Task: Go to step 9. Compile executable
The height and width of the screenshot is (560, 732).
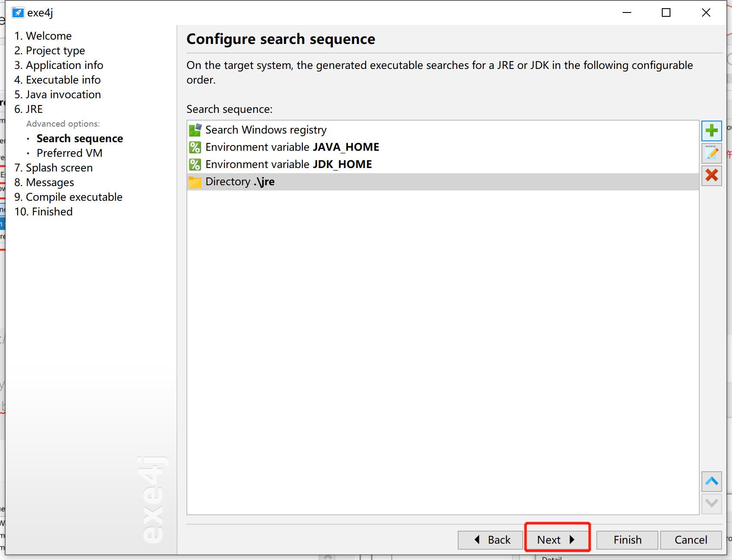Action: pos(68,197)
